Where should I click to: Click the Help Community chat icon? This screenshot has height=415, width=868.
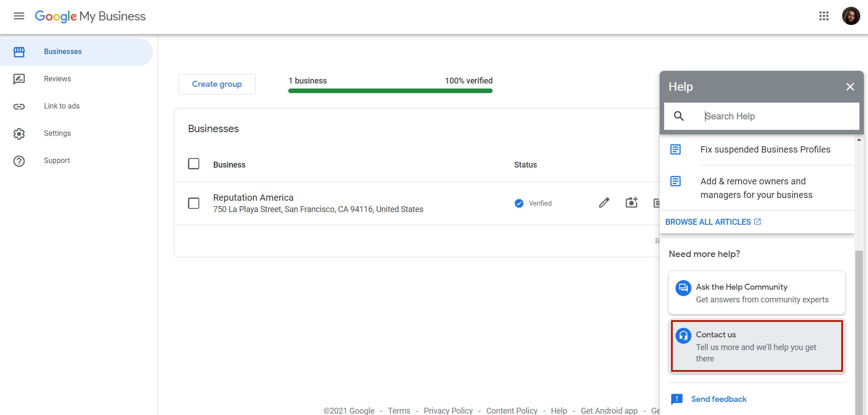(x=683, y=288)
